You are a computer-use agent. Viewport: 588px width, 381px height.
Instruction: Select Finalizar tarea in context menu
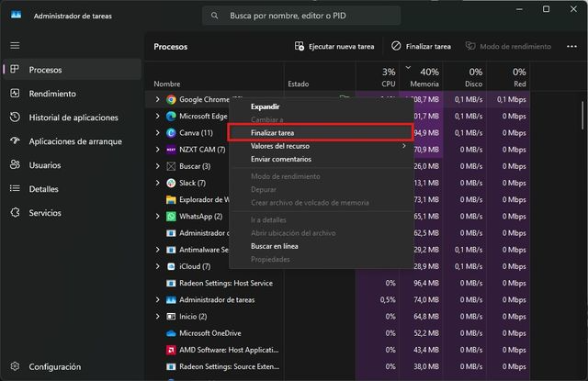click(272, 133)
